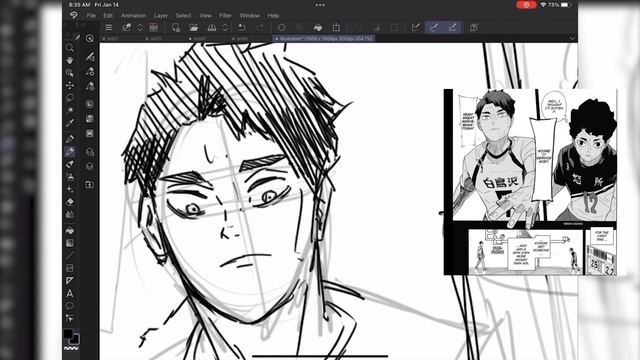Click the New file command bar icon
The height and width of the screenshot is (360, 640).
(x=127, y=27)
